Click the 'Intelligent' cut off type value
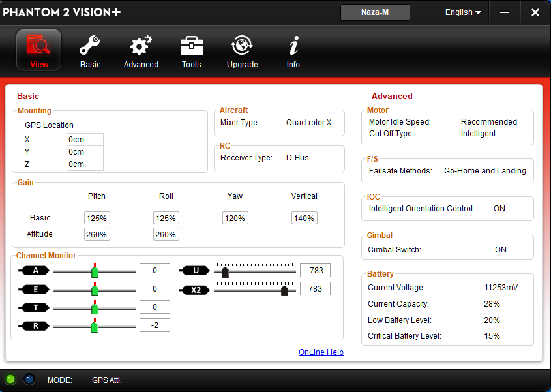This screenshot has height=392, width=551. pyautogui.click(x=478, y=134)
